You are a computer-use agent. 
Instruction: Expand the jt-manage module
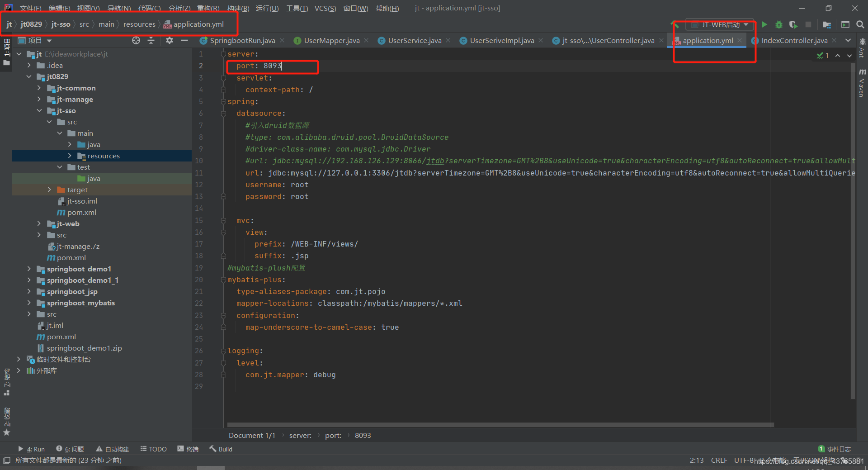click(39, 100)
